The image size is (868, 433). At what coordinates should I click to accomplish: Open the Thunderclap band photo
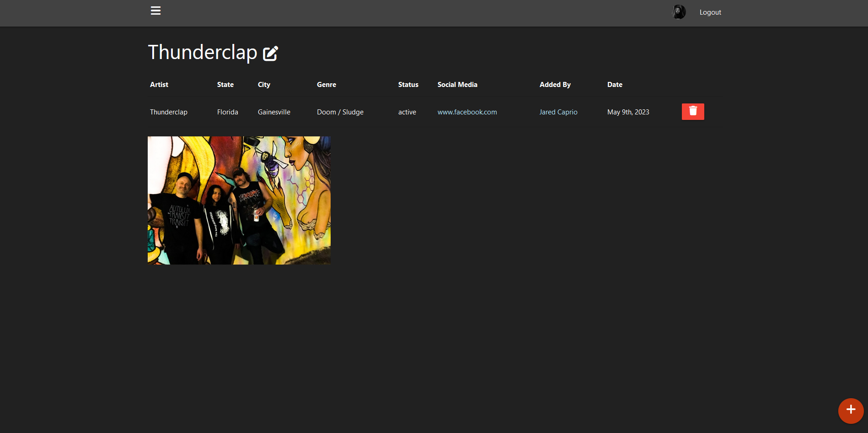tap(239, 200)
